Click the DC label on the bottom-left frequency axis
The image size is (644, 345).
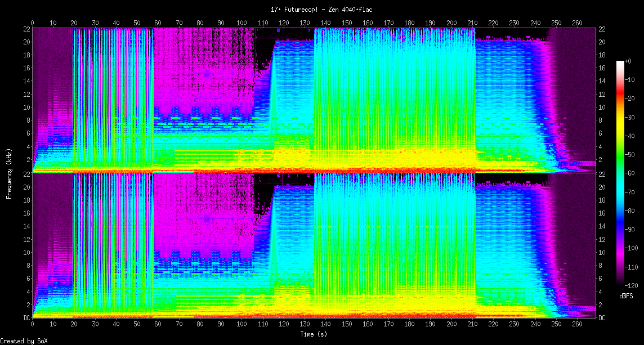[25, 318]
